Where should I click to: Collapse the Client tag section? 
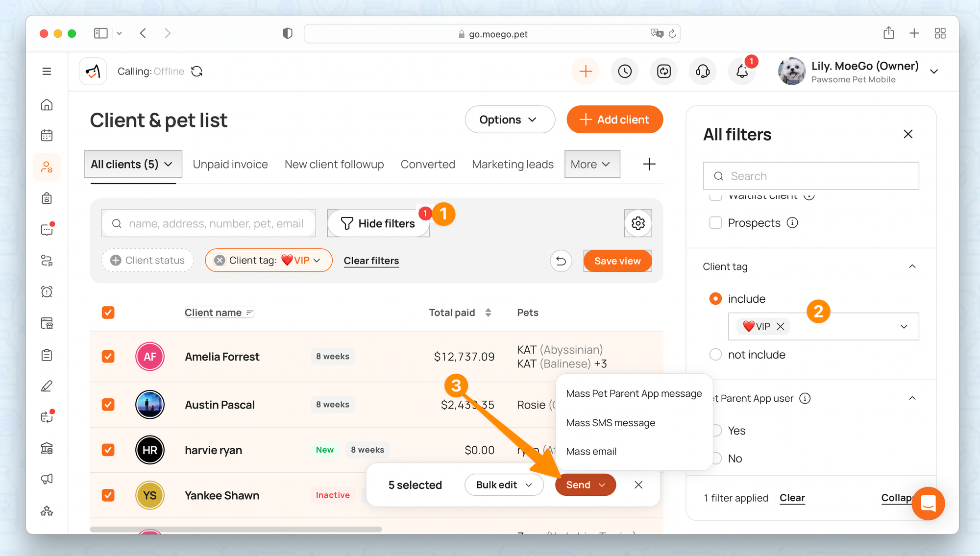[x=912, y=266]
